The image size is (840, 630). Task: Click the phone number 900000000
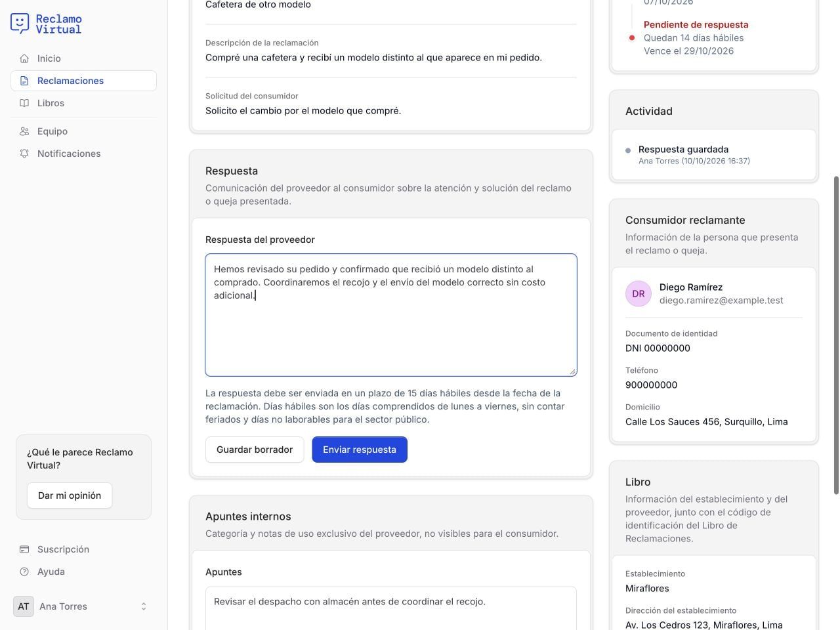pos(651,385)
